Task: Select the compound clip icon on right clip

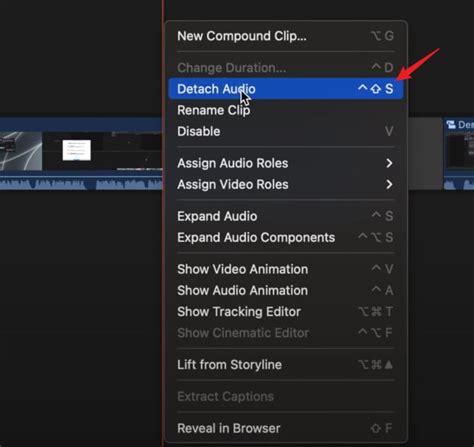Action: [x=451, y=125]
